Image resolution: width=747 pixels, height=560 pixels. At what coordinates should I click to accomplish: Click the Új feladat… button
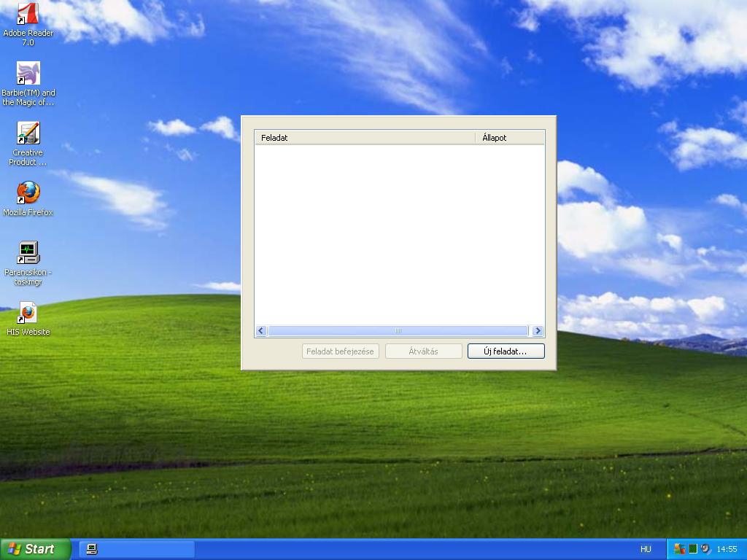(x=506, y=351)
